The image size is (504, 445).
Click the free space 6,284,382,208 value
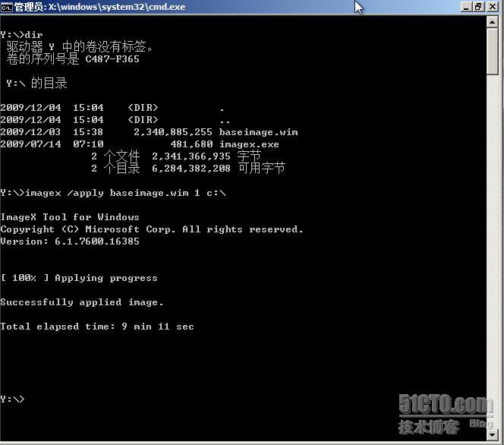pos(191,169)
